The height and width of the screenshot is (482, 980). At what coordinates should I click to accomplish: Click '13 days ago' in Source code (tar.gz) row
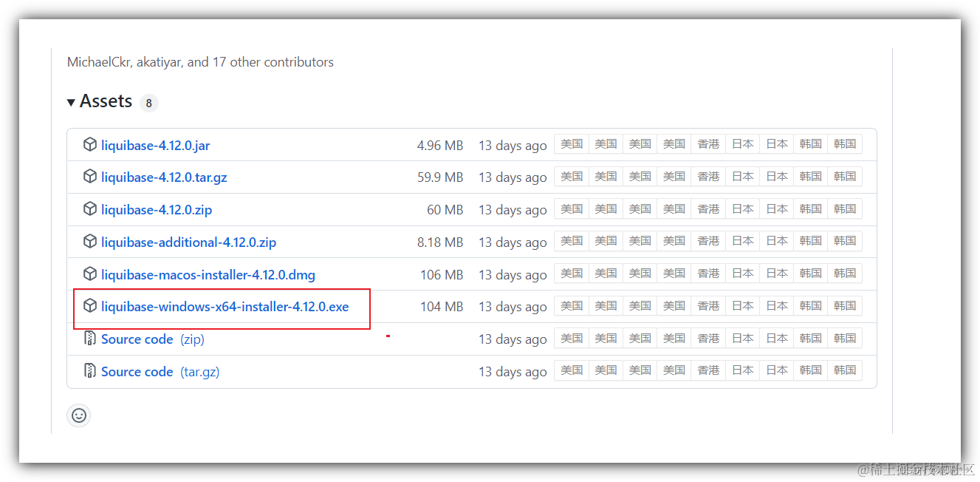[513, 372]
